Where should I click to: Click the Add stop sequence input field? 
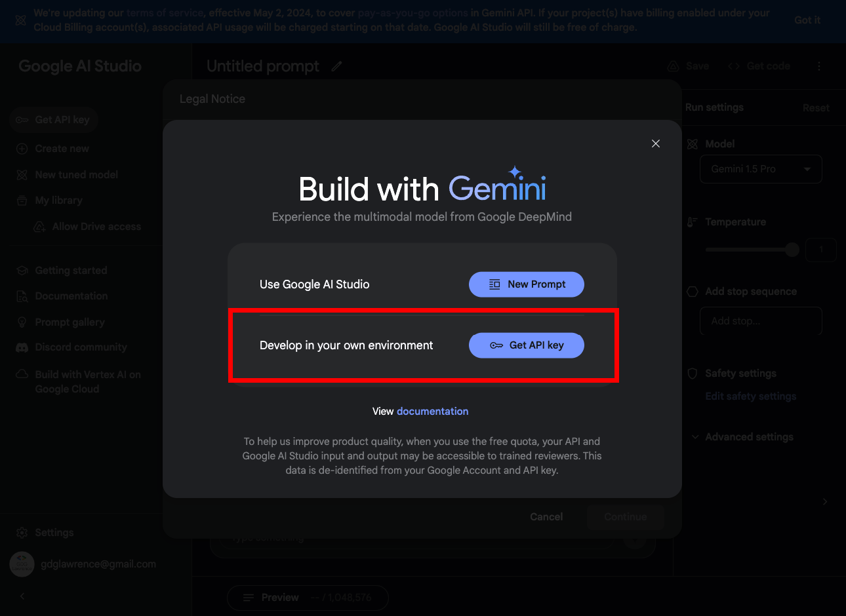(x=761, y=321)
